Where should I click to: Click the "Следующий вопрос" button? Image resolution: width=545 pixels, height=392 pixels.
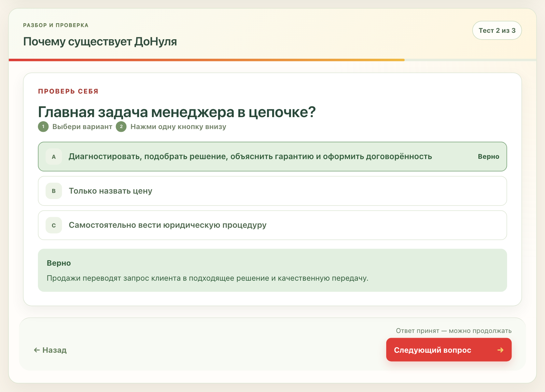coord(449,350)
